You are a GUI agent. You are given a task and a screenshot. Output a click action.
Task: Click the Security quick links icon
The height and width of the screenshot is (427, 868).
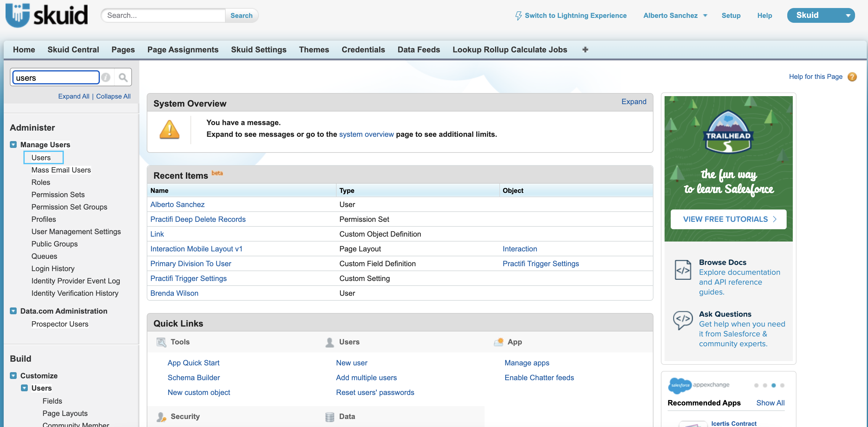tap(162, 417)
